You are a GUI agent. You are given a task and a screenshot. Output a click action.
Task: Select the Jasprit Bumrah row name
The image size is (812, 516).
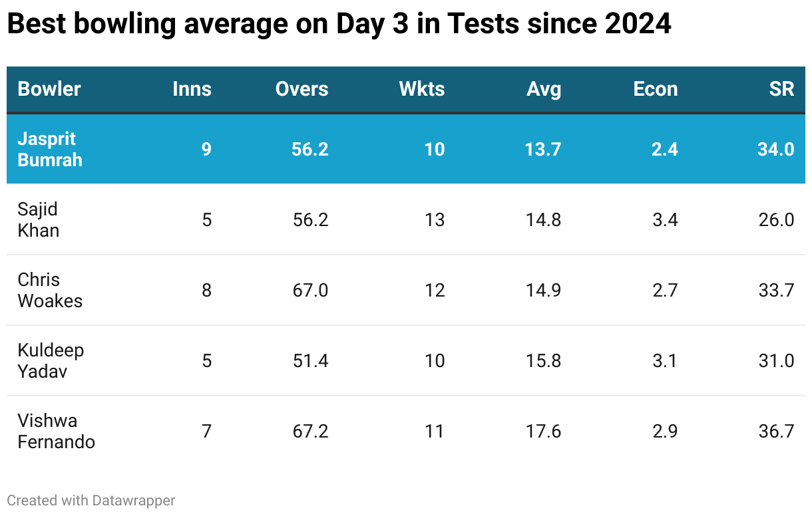coord(50,149)
